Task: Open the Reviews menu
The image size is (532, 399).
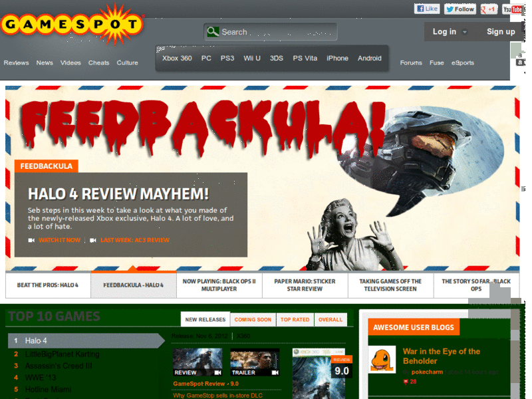Action: click(x=16, y=63)
